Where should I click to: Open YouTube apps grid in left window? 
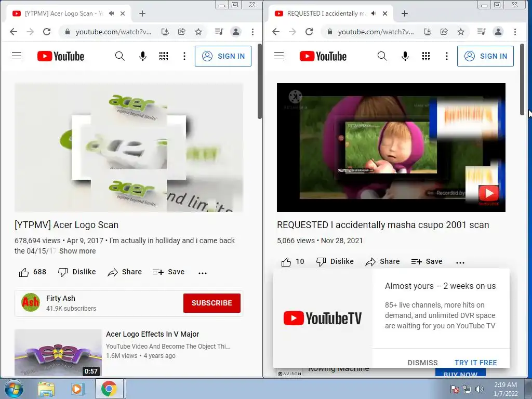click(164, 56)
